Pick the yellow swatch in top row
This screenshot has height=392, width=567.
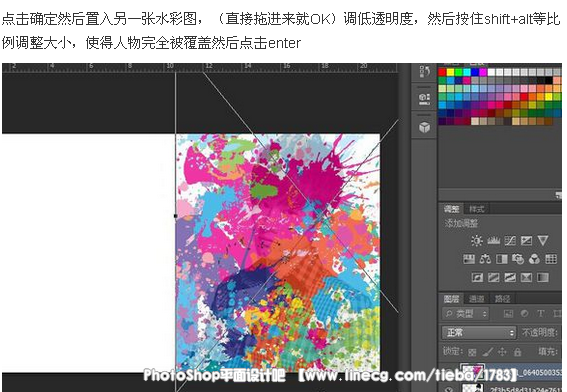451,72
